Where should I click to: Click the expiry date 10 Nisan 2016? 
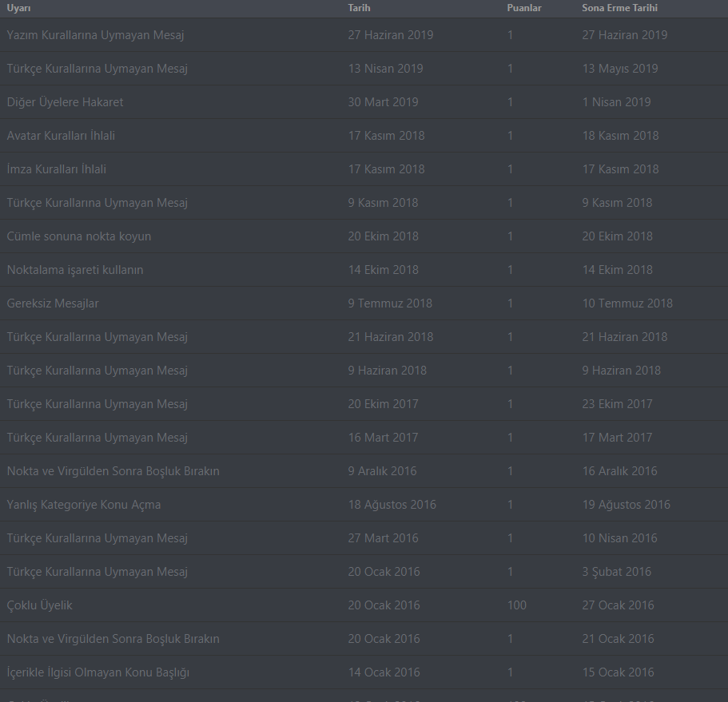pos(620,538)
